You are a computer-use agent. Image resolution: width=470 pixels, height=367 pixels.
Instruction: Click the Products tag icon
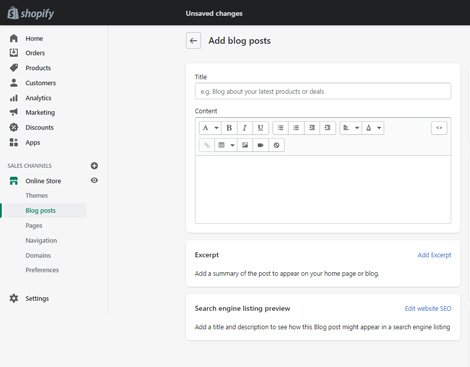(x=14, y=68)
